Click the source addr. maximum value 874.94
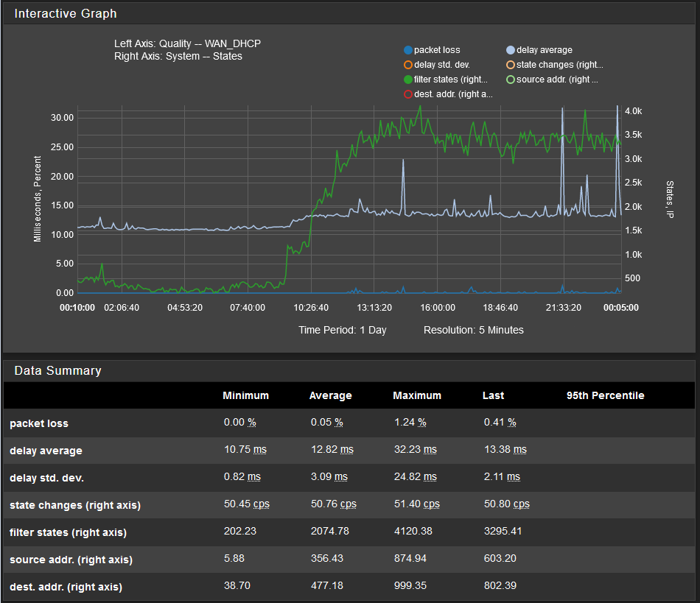 tap(410, 558)
